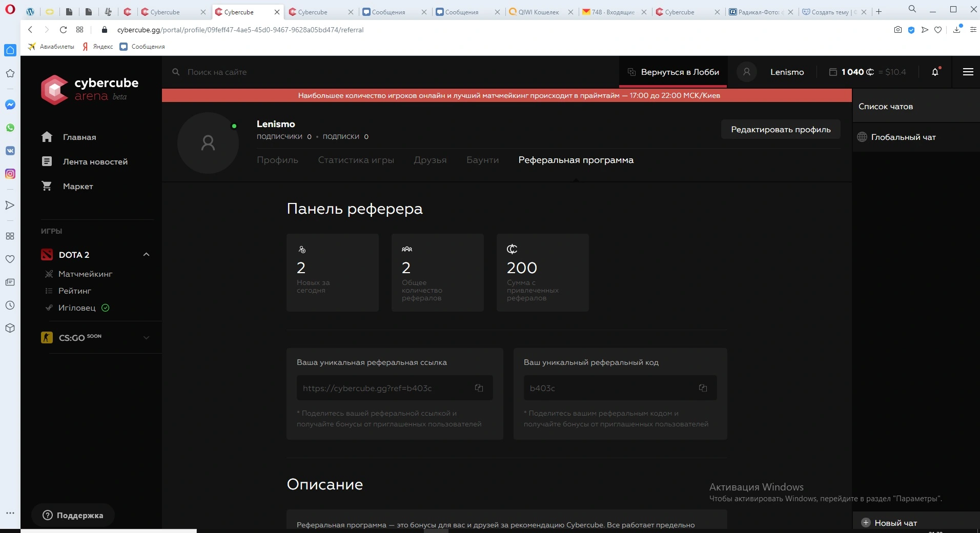
Task: Click the Opera sidebar home icon
Action: click(10, 50)
